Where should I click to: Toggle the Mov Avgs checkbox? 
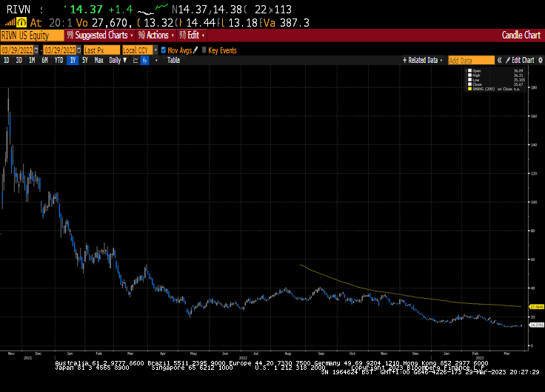click(x=164, y=50)
